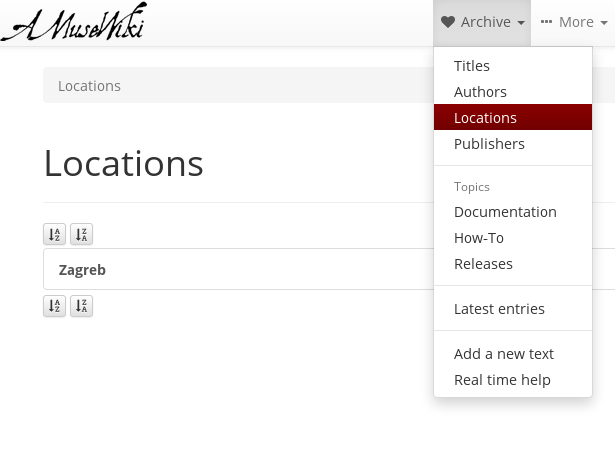The image size is (615, 454).
Task: Click the ellipsis icon beside More
Action: [546, 22]
